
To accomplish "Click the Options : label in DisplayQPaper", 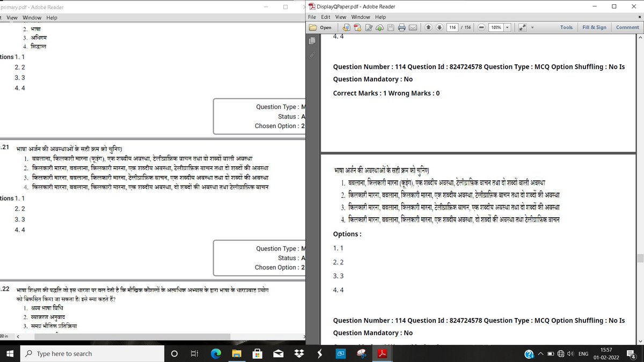I will pyautogui.click(x=347, y=234).
